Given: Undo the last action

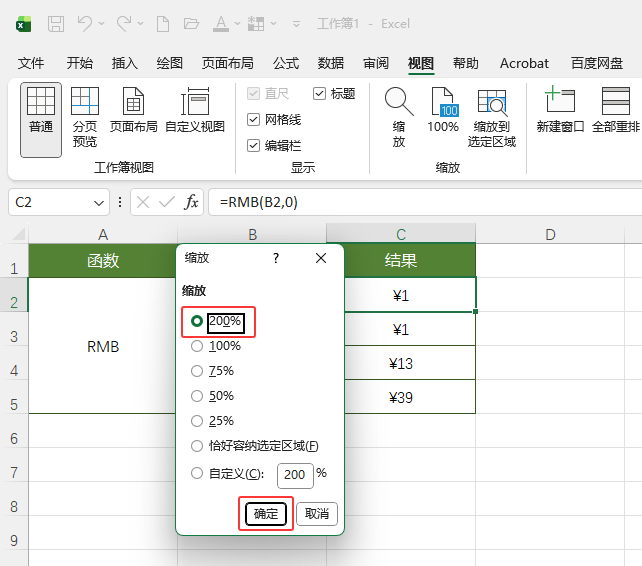Looking at the screenshot, I should pyautogui.click(x=85, y=24).
